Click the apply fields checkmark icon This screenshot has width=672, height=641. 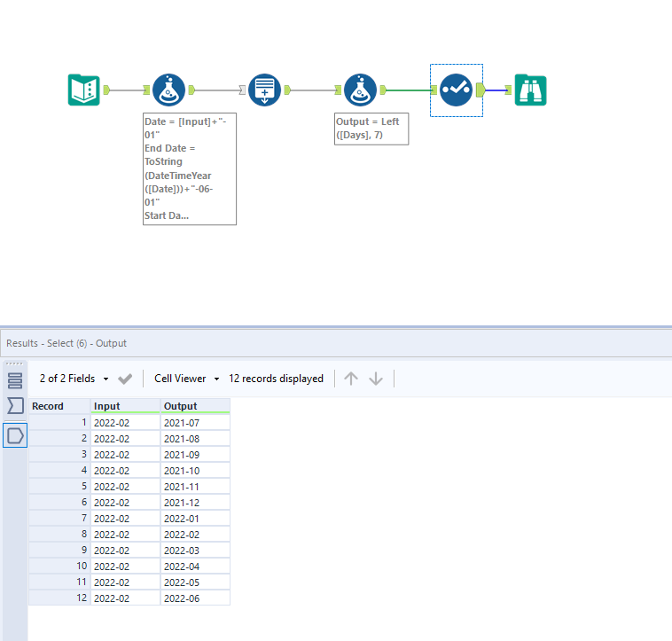pos(125,379)
